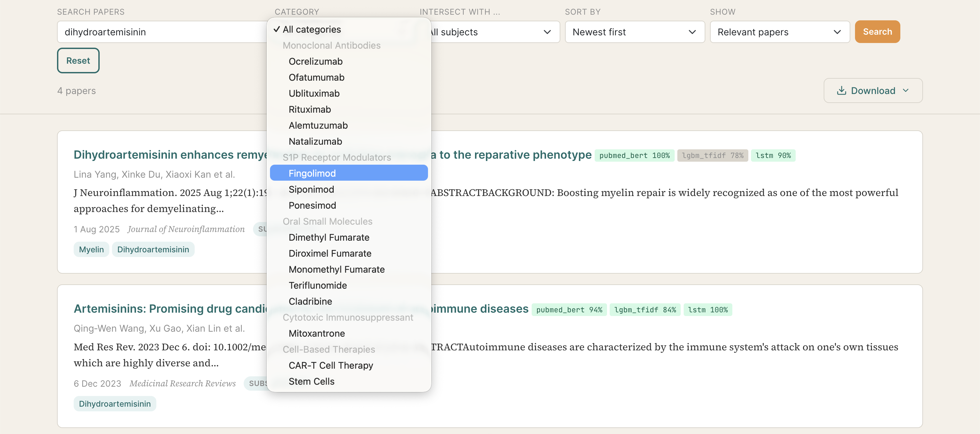Select highlighted Fingolimod option
Image resolution: width=980 pixels, height=434 pixels.
(349, 173)
